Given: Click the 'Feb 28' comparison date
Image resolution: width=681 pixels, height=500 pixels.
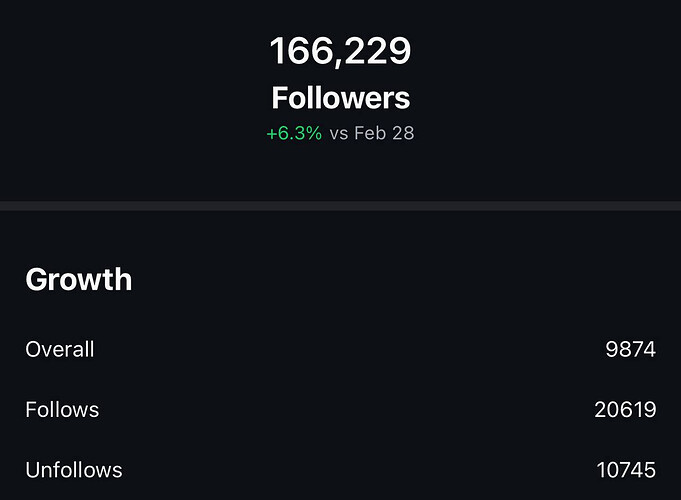Looking at the screenshot, I should pos(384,133).
